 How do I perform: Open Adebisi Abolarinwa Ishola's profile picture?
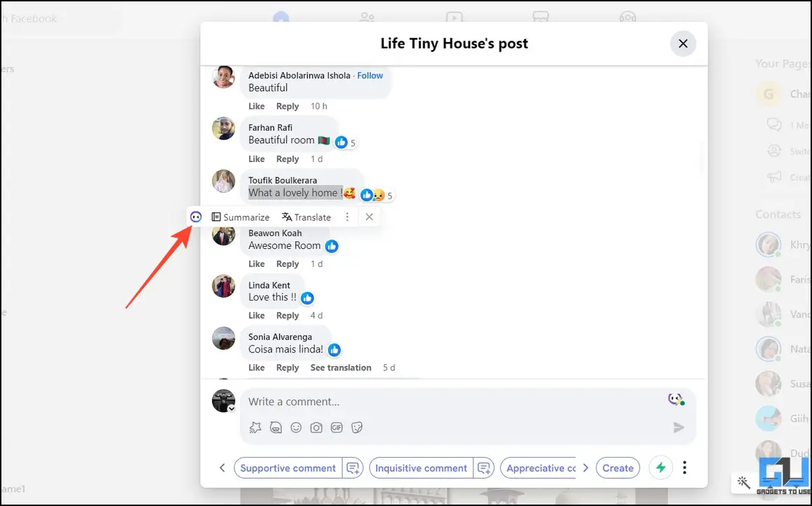(x=224, y=77)
